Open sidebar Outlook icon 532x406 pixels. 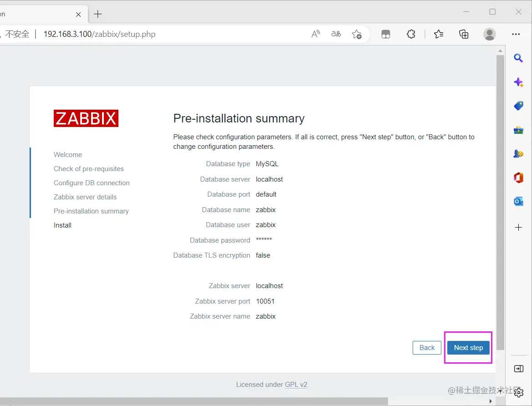(x=518, y=202)
